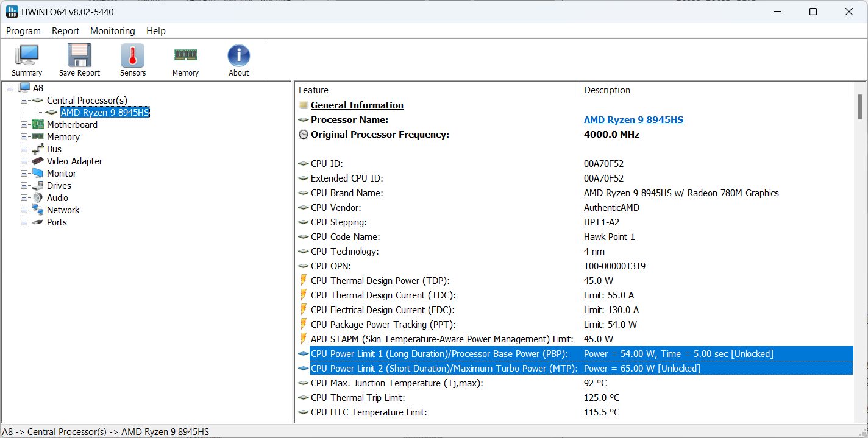Click the '4000.0 MHz' frequency value

tap(611, 135)
